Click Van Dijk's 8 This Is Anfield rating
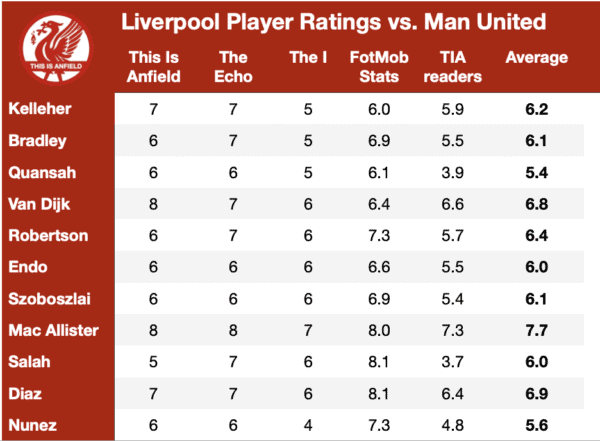This screenshot has height=441, width=600. point(153,204)
